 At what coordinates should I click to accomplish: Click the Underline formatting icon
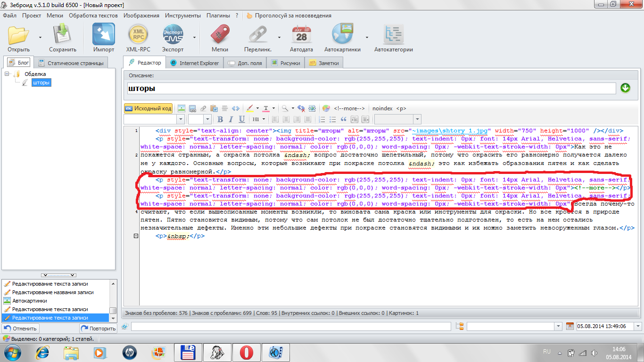242,119
